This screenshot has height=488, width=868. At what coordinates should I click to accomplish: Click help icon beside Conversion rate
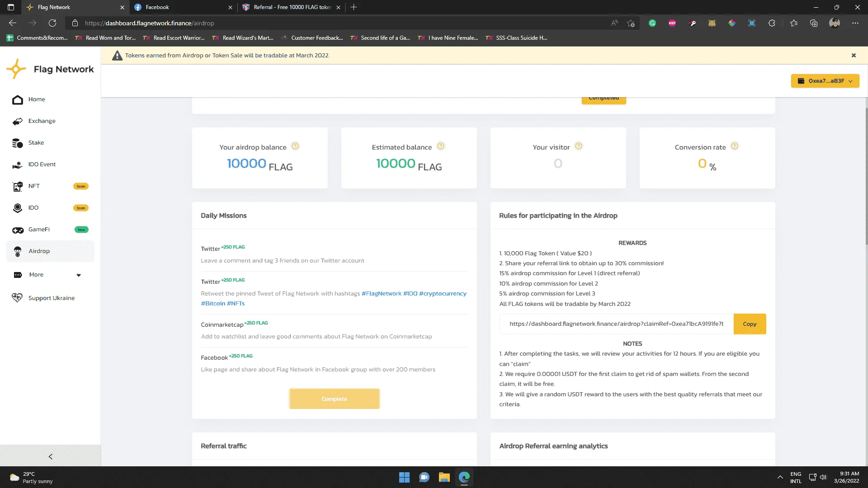(735, 146)
